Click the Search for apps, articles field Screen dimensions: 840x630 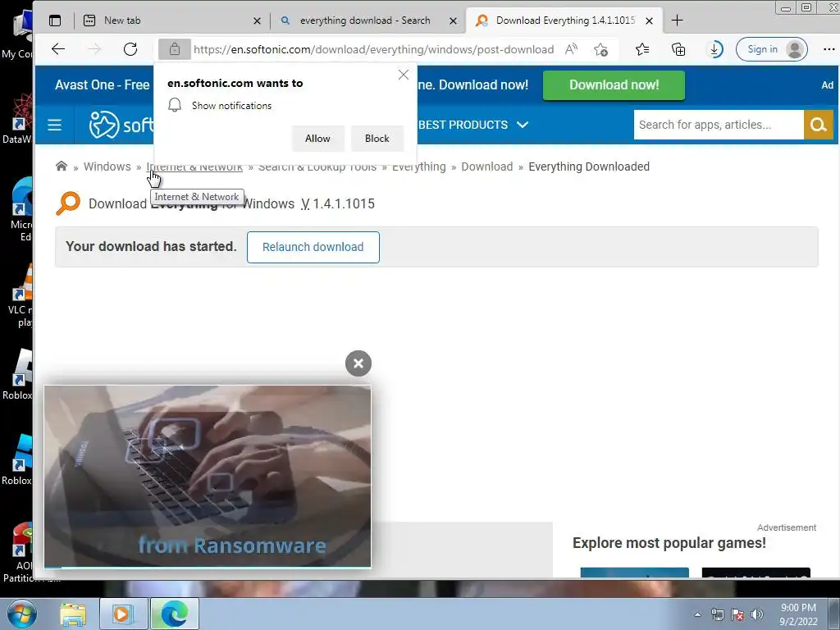(719, 125)
